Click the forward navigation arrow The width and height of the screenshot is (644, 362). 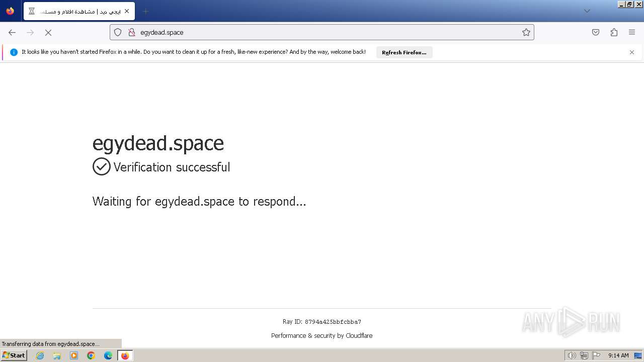[x=30, y=32]
